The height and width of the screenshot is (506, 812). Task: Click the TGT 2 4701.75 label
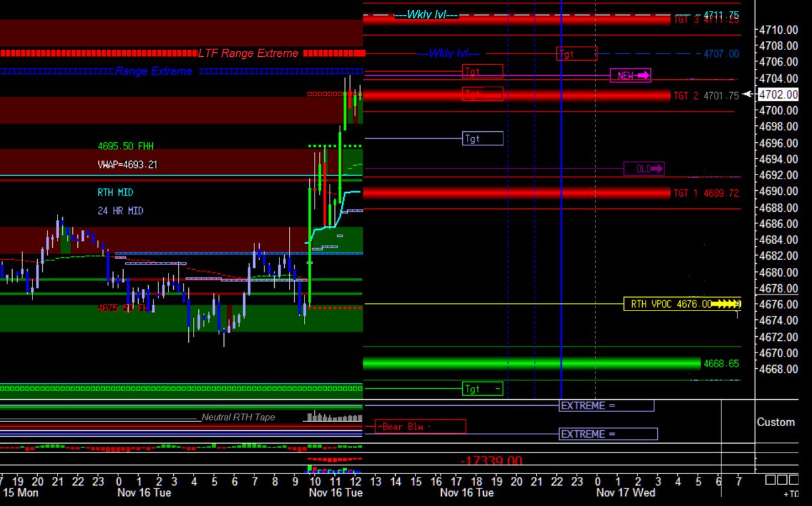tap(706, 96)
